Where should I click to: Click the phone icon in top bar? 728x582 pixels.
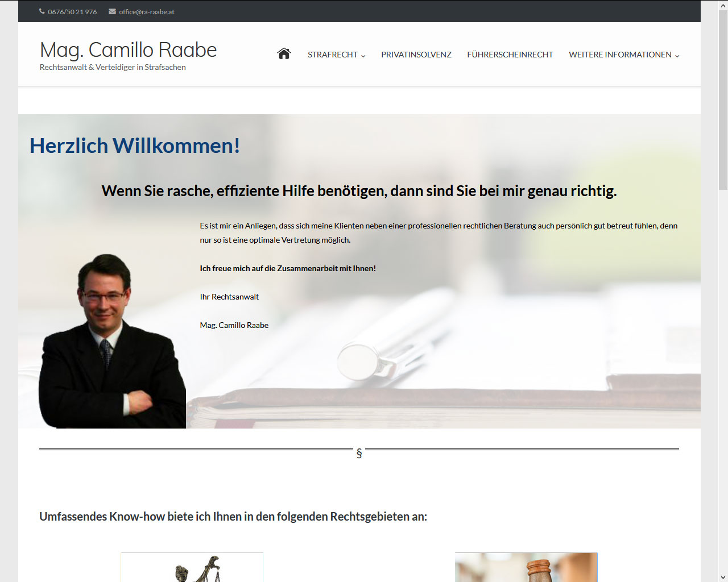[x=42, y=11]
